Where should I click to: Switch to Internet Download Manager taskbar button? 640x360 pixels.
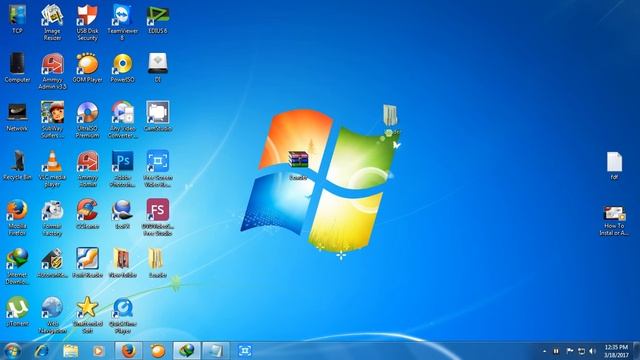187,351
